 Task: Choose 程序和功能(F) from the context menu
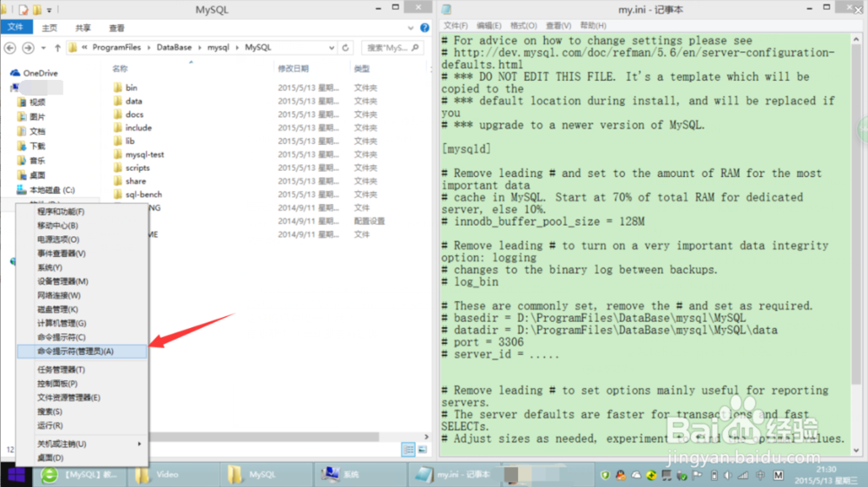tap(82, 212)
